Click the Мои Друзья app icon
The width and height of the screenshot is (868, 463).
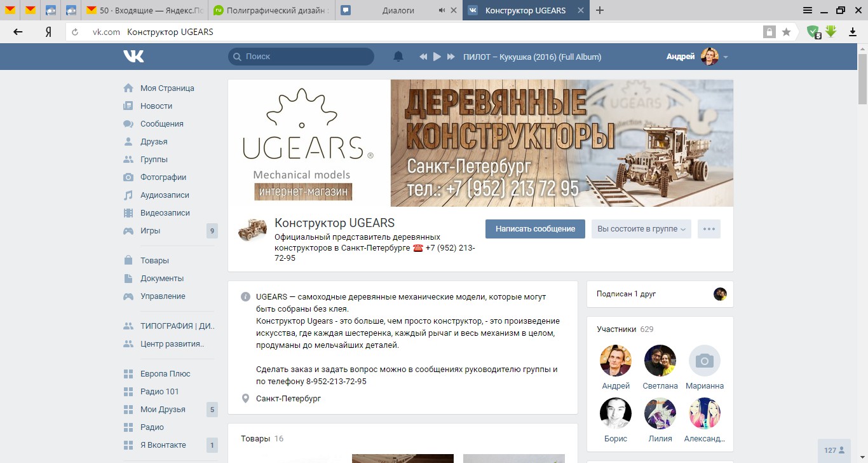tap(128, 410)
